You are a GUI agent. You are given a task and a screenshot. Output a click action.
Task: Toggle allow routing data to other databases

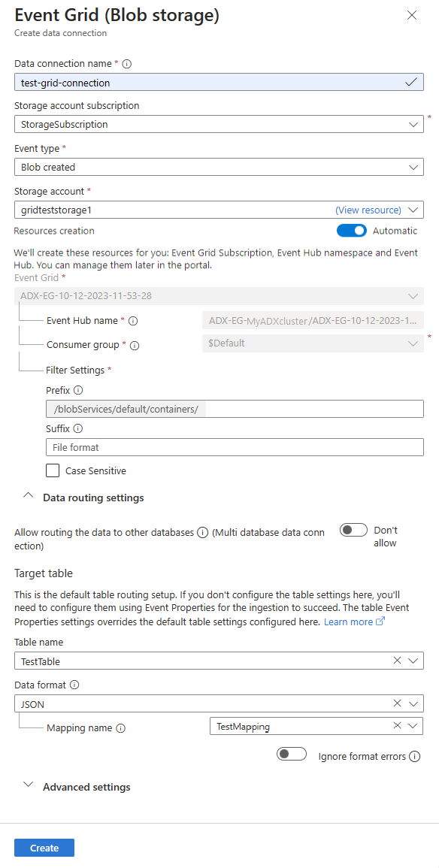354,531
